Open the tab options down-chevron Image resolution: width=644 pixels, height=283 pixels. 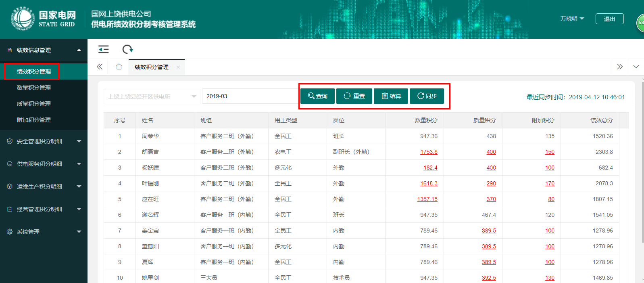(x=636, y=67)
